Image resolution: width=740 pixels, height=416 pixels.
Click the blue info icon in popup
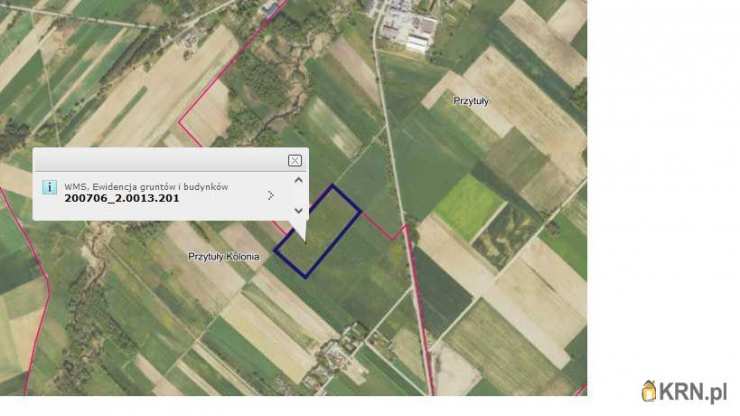[50, 187]
